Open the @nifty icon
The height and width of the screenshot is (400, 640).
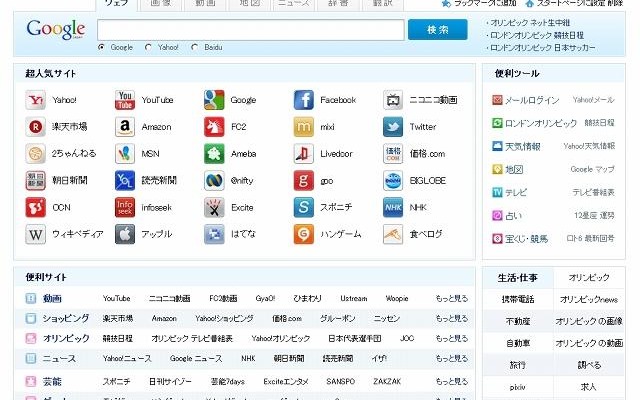(x=214, y=181)
